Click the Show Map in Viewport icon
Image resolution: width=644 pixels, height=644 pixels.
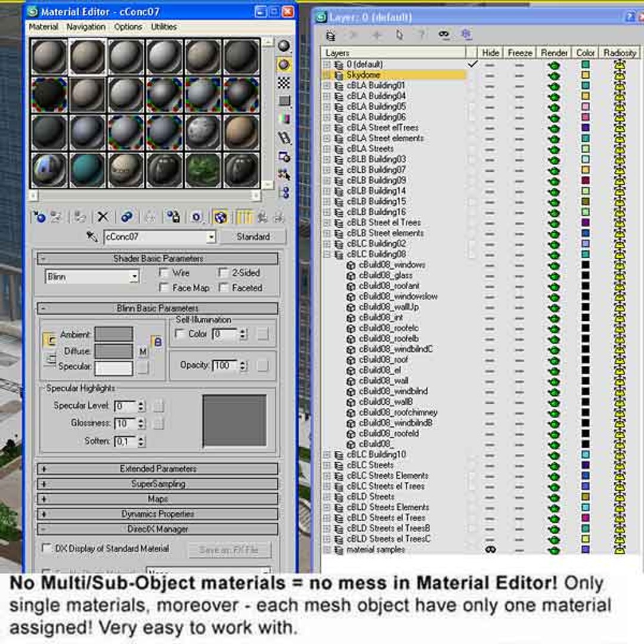pos(221,217)
